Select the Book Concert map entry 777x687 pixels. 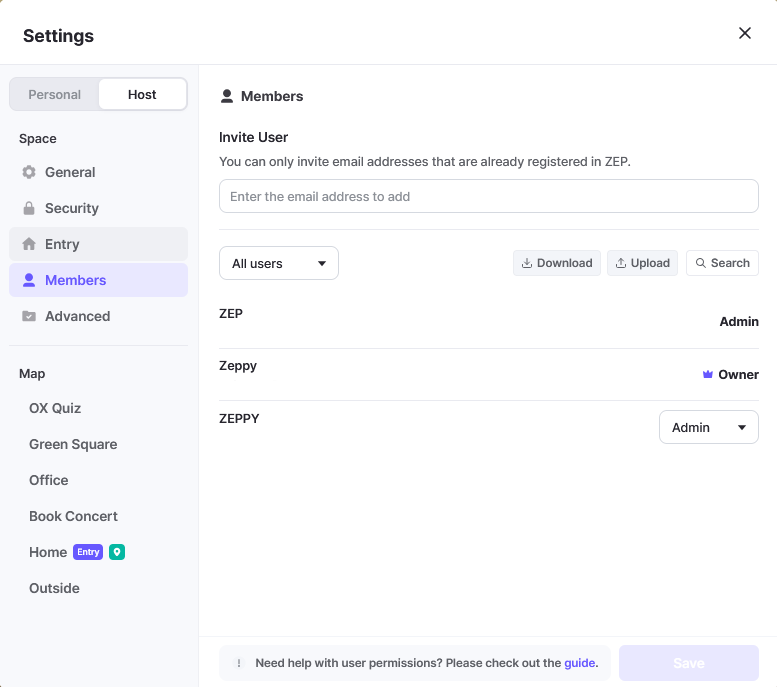(x=73, y=516)
